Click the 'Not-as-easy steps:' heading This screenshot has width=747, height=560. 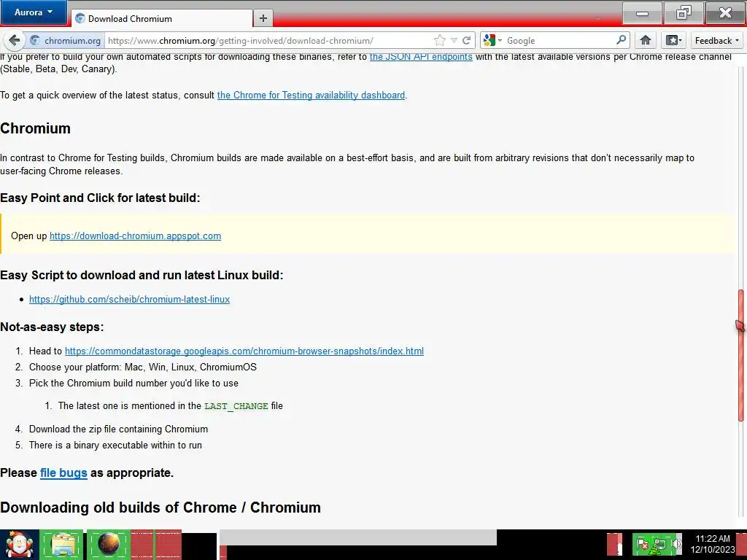52,327
